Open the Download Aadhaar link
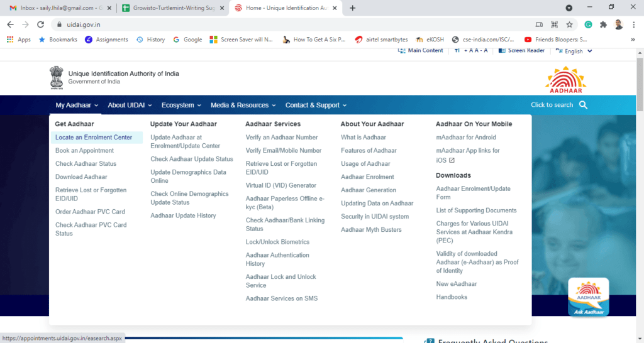The width and height of the screenshot is (644, 343). [x=81, y=177]
